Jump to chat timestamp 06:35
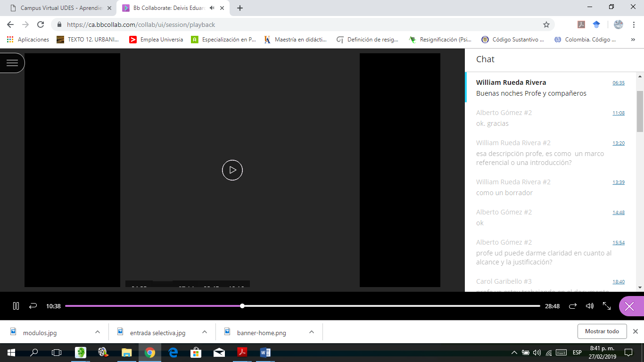The image size is (644, 362). tap(619, 83)
